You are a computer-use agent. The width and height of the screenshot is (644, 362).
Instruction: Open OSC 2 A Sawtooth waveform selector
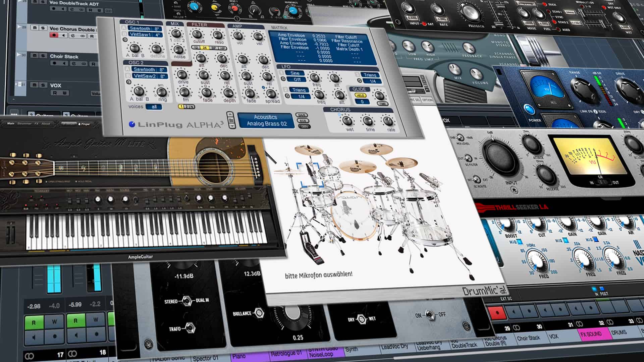pos(149,69)
